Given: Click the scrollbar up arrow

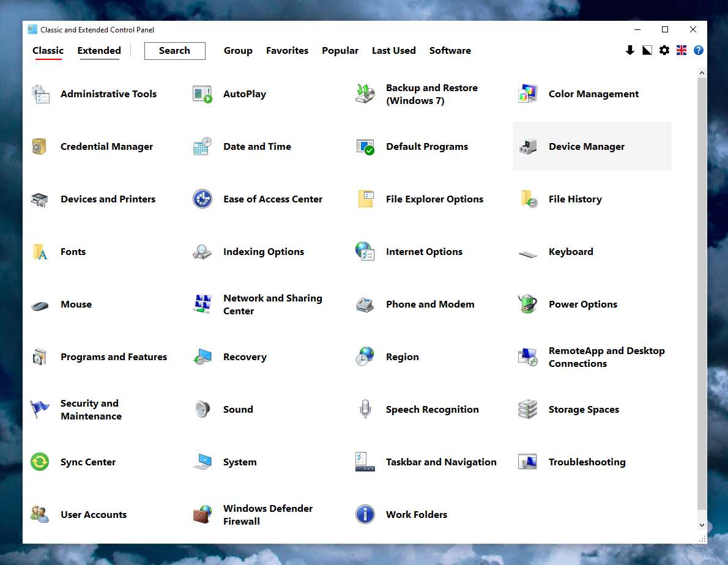Looking at the screenshot, I should pos(702,73).
